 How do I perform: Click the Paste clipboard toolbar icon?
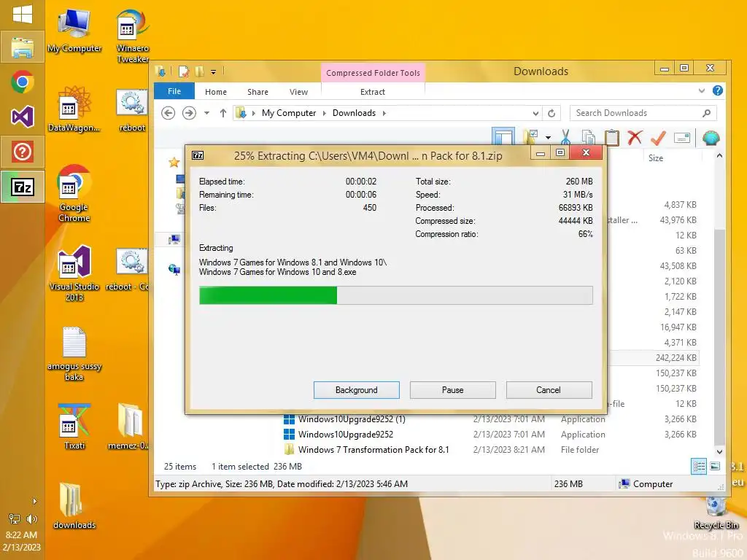coord(612,138)
